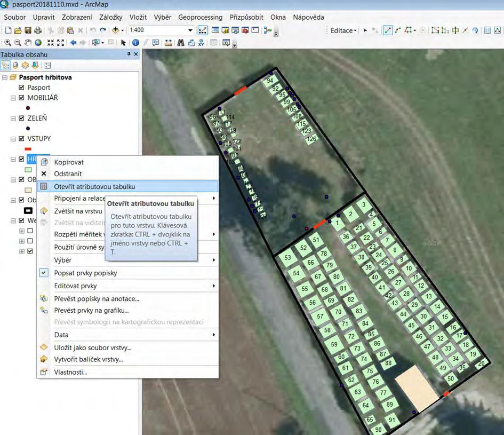504x435 pixels.
Task: Choose Kopírovat from context menu
Action: tap(127, 162)
